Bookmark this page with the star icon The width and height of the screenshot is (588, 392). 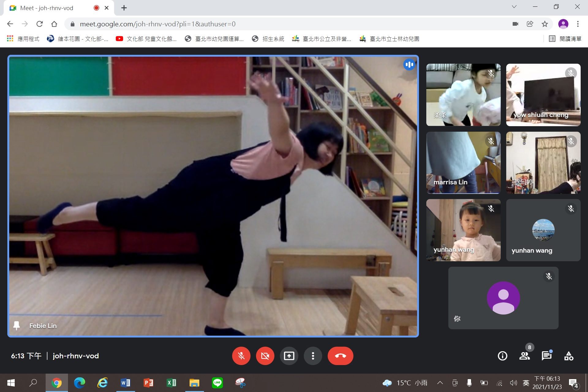545,24
